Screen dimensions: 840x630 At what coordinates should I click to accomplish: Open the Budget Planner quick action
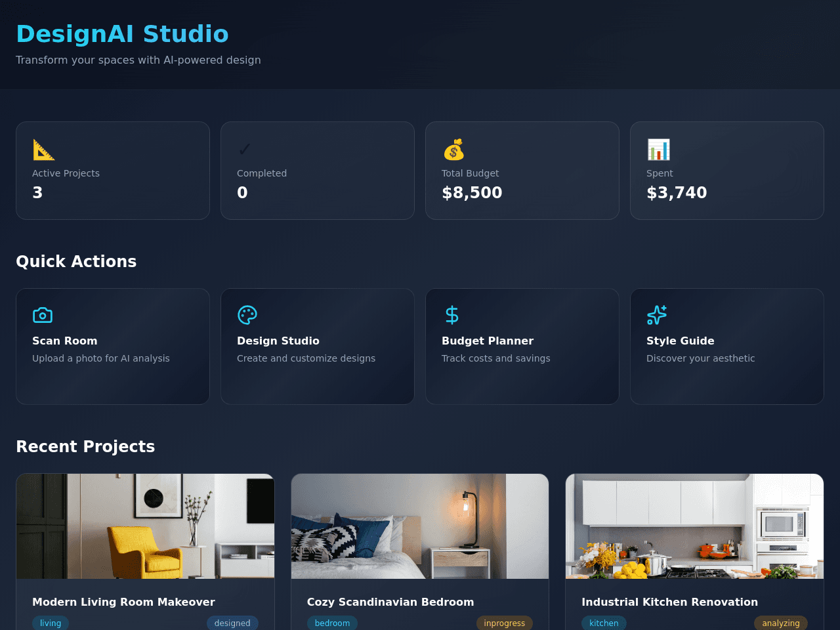coord(522,346)
